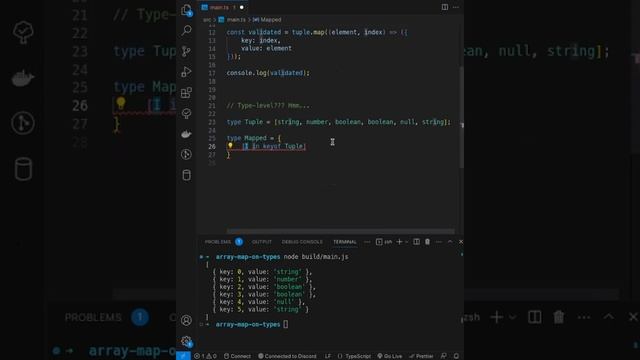Open the Manage settings gear
The height and width of the screenshot is (360, 640).
pyautogui.click(x=187, y=341)
